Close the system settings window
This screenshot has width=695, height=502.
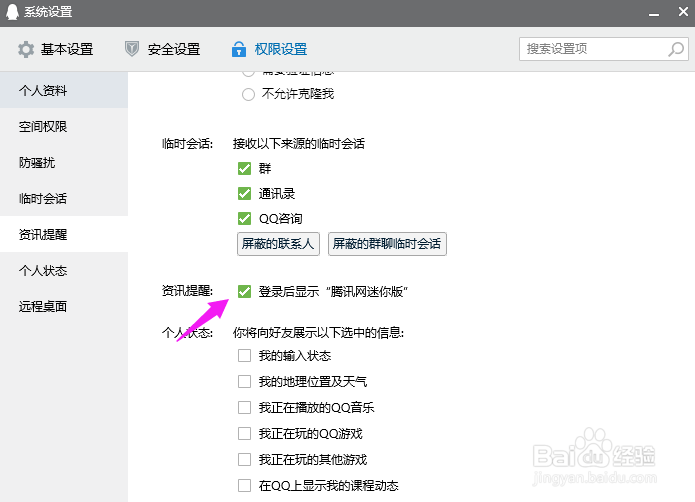[x=683, y=12]
